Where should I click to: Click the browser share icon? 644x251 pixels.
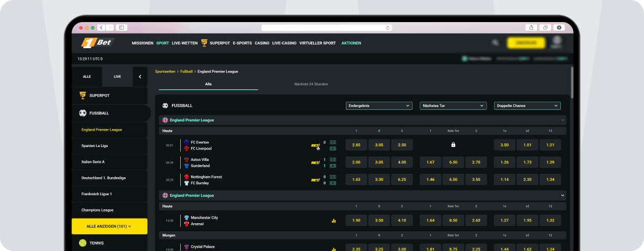click(x=531, y=27)
